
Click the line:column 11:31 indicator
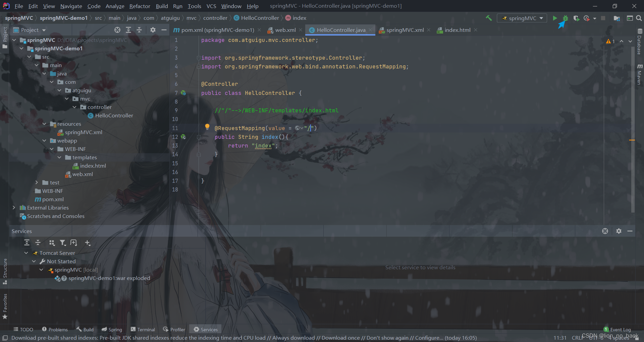pos(560,338)
